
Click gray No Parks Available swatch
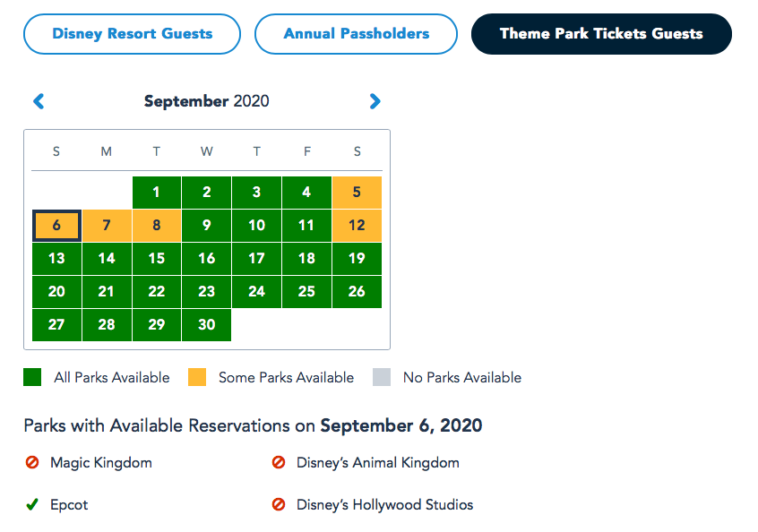[382, 378]
